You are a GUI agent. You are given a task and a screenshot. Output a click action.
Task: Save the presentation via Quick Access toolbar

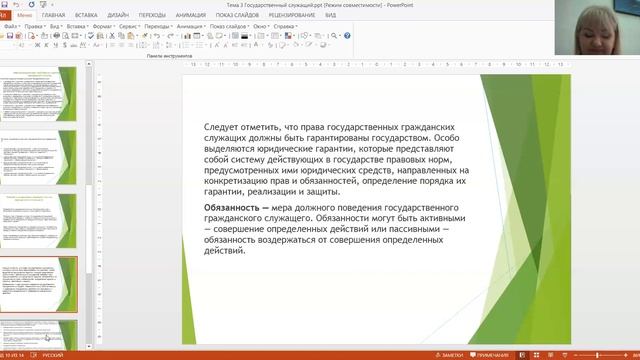click(4, 4)
